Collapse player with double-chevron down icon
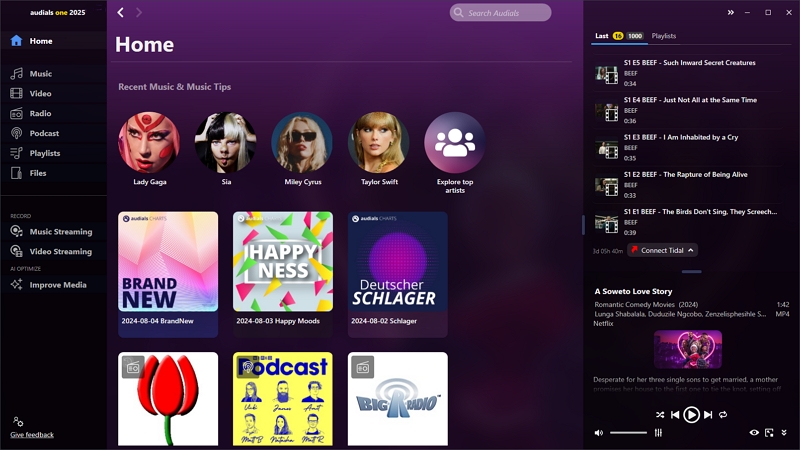Viewport: 800px width, 450px height. (x=784, y=433)
